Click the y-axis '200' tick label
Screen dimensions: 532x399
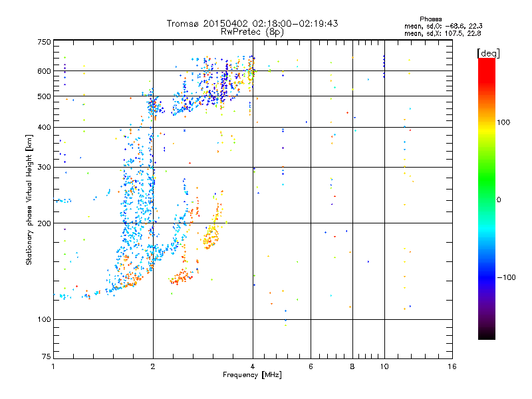click(44, 223)
